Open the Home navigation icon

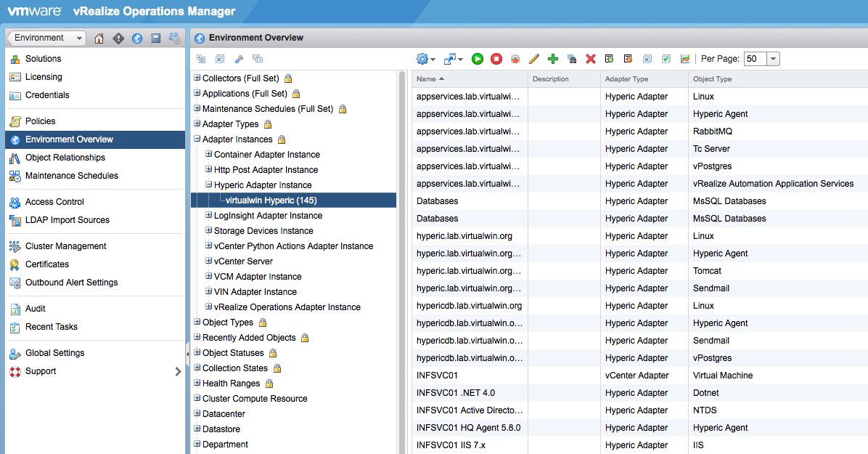pyautogui.click(x=99, y=38)
